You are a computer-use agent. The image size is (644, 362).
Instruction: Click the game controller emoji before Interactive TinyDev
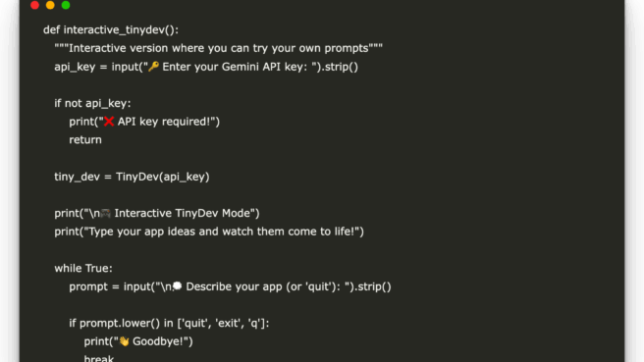(x=106, y=213)
